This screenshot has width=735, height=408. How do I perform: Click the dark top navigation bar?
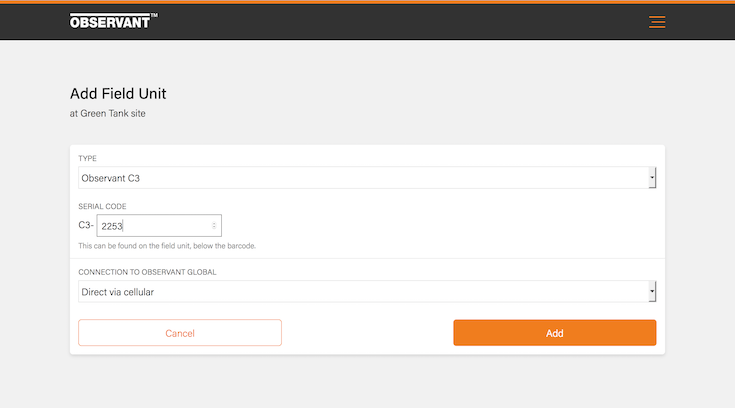(x=400, y=22)
